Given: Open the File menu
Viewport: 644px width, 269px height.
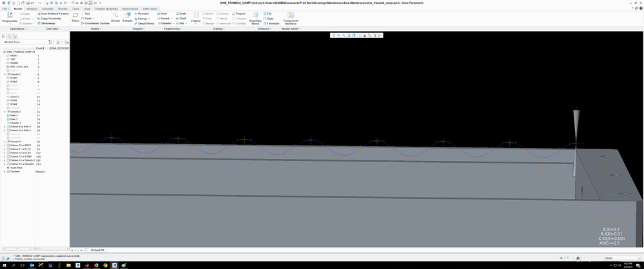Looking at the screenshot, I should 5,8.
